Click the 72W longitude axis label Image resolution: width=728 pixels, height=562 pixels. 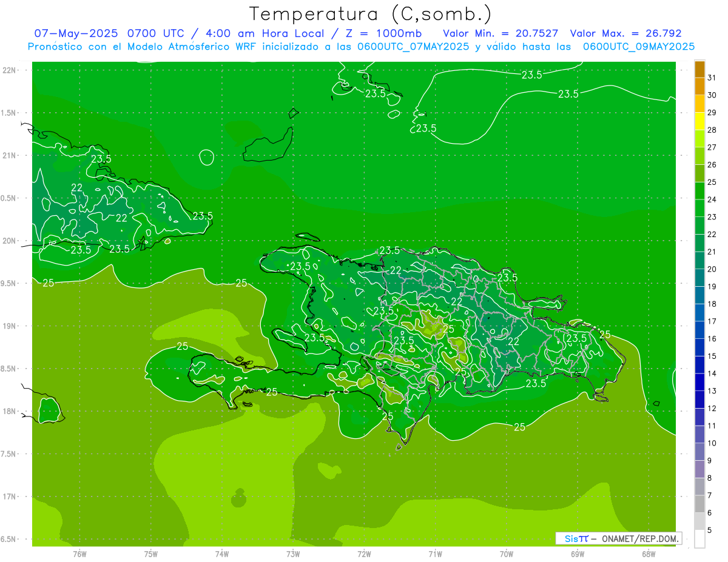(364, 554)
